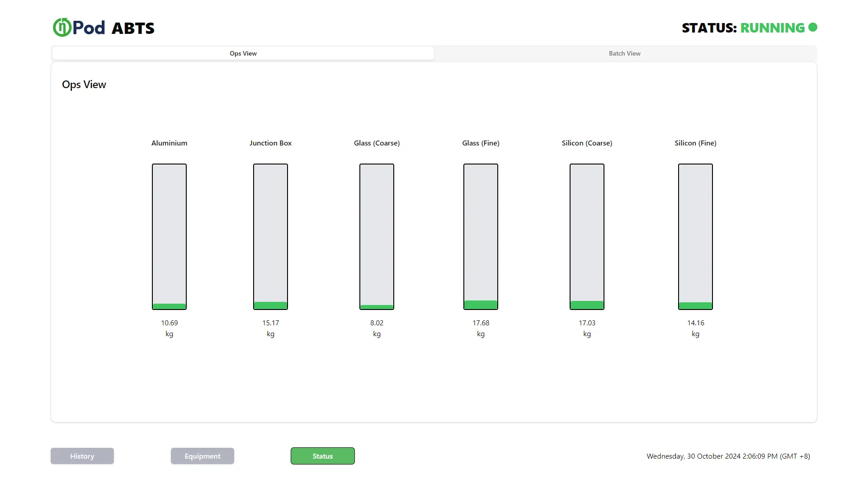
Task: Click the Silicon (Coarse) label
Action: [587, 143]
